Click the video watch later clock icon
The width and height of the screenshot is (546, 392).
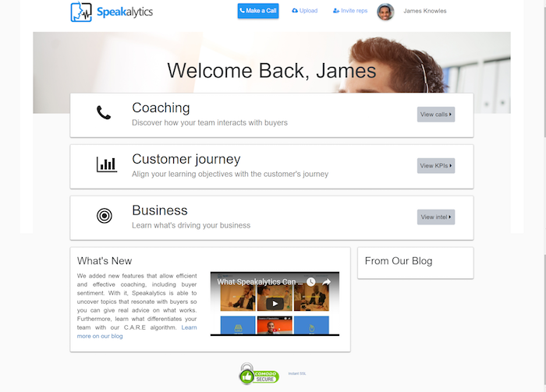tap(310, 282)
